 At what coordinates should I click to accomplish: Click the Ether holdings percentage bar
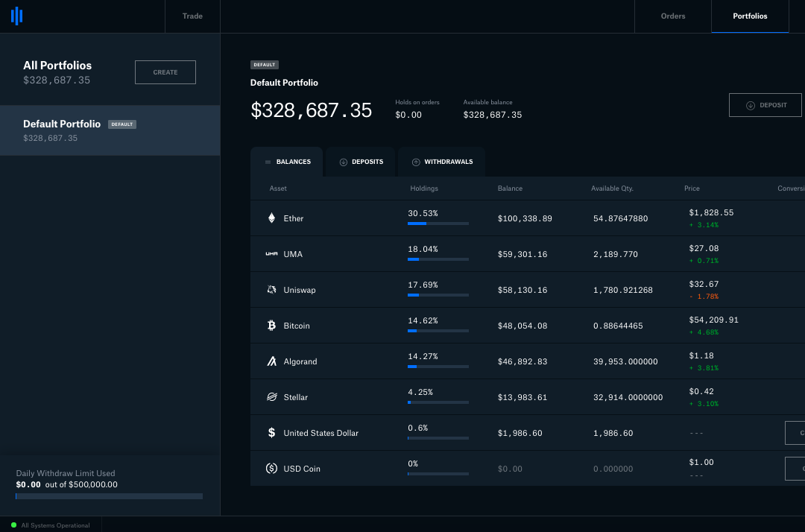[438, 224]
